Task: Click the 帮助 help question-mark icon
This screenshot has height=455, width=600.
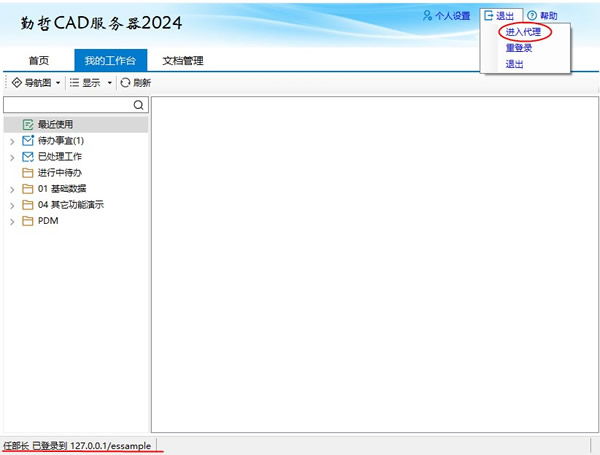Action: pos(531,16)
